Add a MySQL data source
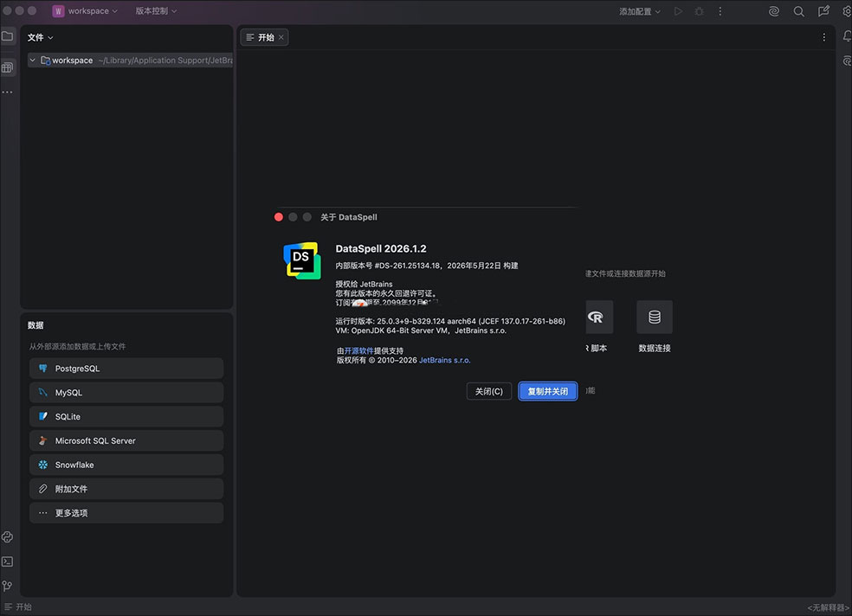Screen dimensions: 852x616 (x=126, y=393)
